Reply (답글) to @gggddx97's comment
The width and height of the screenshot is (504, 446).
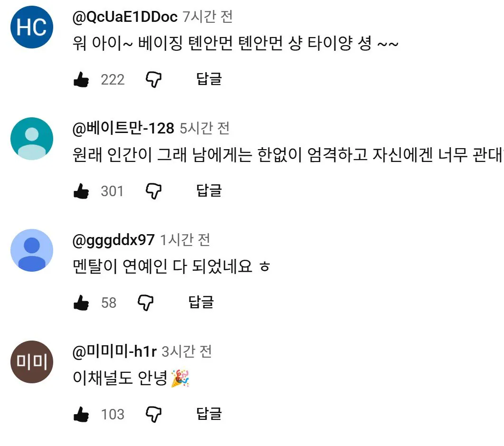click(x=201, y=302)
